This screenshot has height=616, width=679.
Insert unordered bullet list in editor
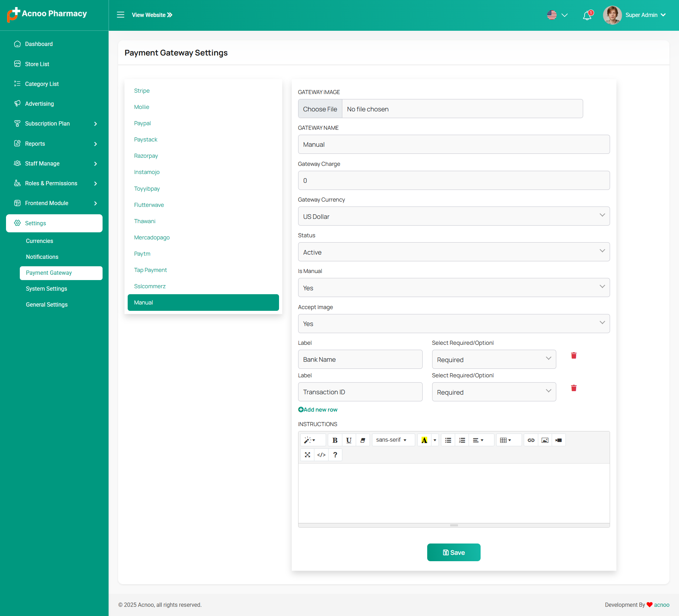(x=448, y=440)
